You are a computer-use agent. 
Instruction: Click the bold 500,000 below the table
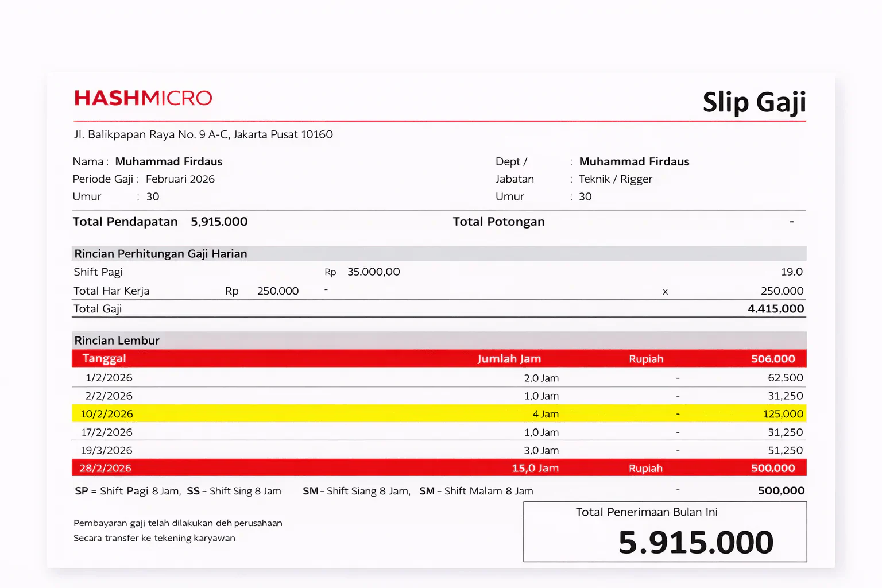pyautogui.click(x=782, y=490)
